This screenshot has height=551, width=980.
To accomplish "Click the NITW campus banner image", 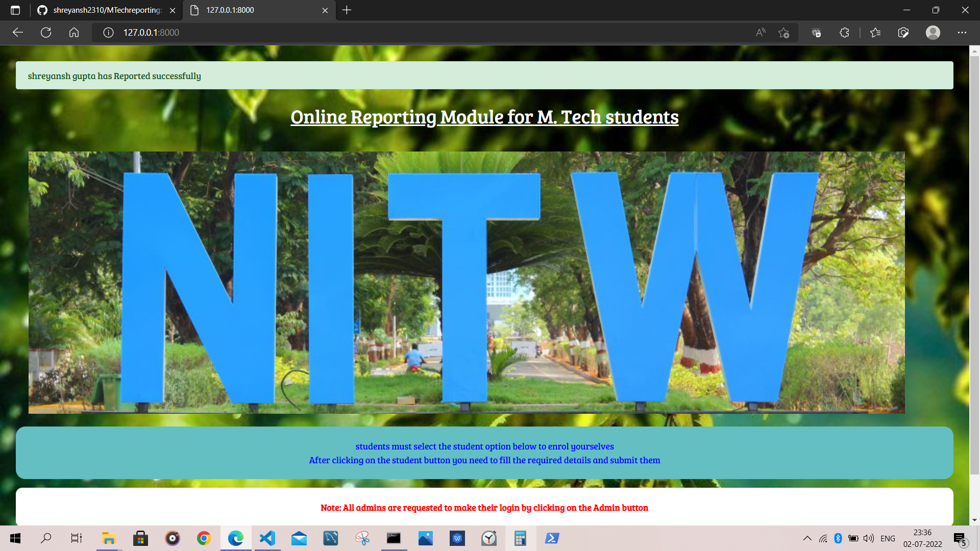I will [467, 283].
